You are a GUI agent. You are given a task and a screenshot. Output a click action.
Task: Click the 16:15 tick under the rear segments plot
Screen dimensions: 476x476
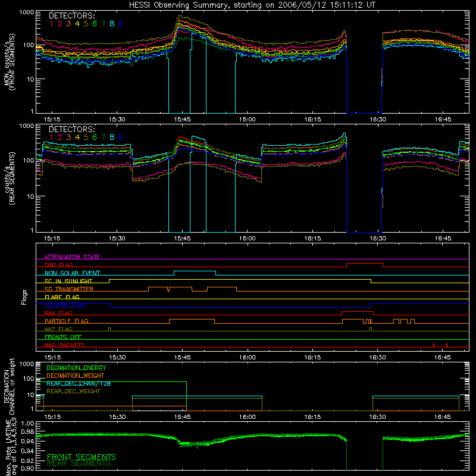pos(312,239)
